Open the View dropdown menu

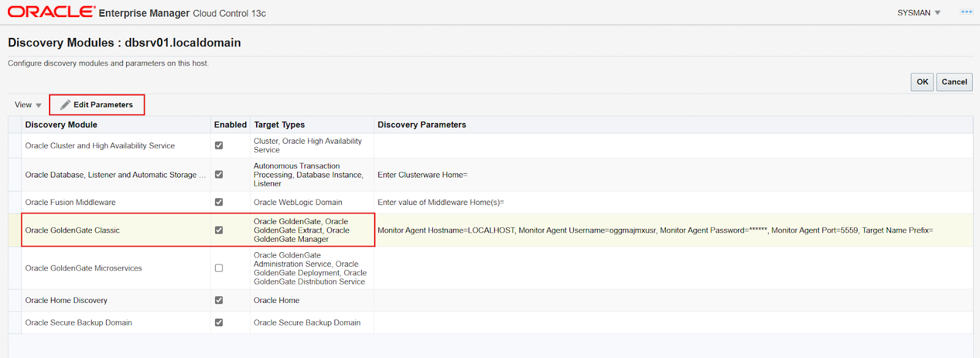28,105
